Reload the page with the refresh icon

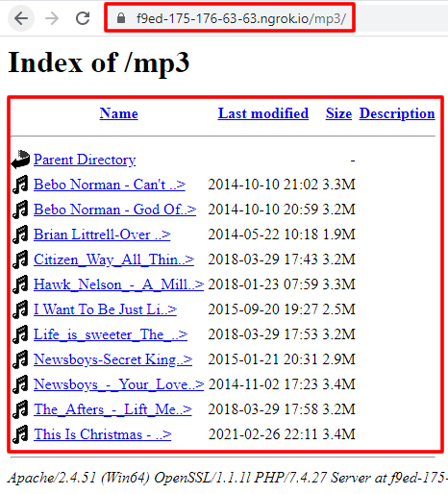coord(83,18)
